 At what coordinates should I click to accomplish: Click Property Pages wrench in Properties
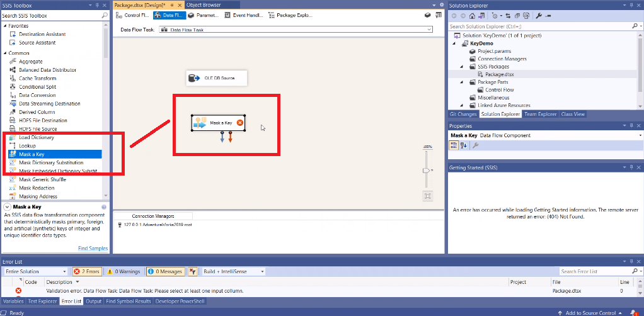tap(476, 145)
